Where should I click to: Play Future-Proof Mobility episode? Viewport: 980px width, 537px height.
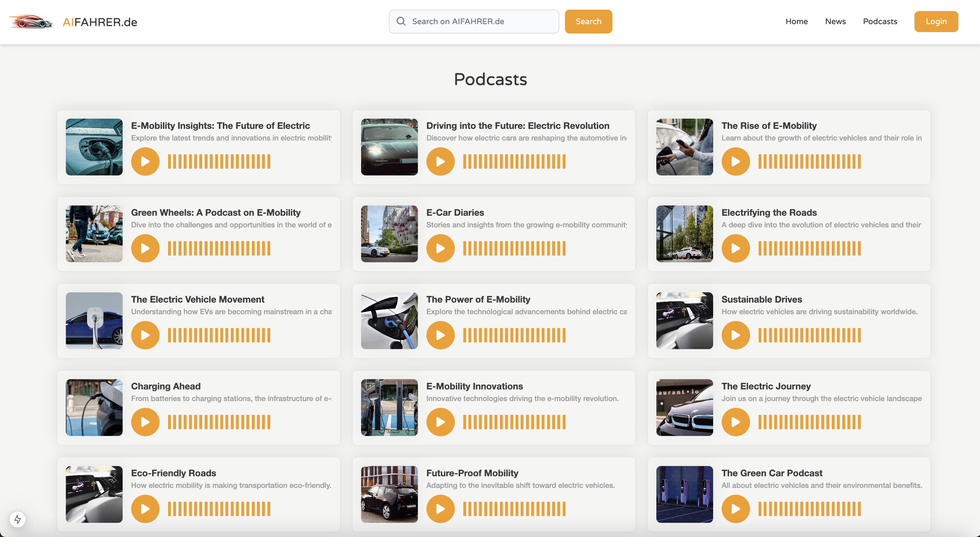(x=440, y=509)
